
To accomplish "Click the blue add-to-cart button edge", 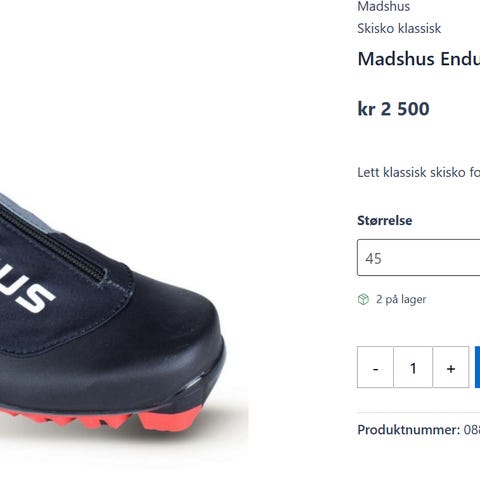I will click(x=478, y=367).
